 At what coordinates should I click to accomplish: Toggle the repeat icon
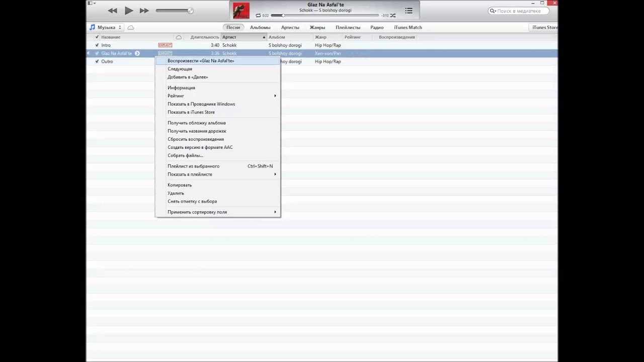tap(258, 16)
